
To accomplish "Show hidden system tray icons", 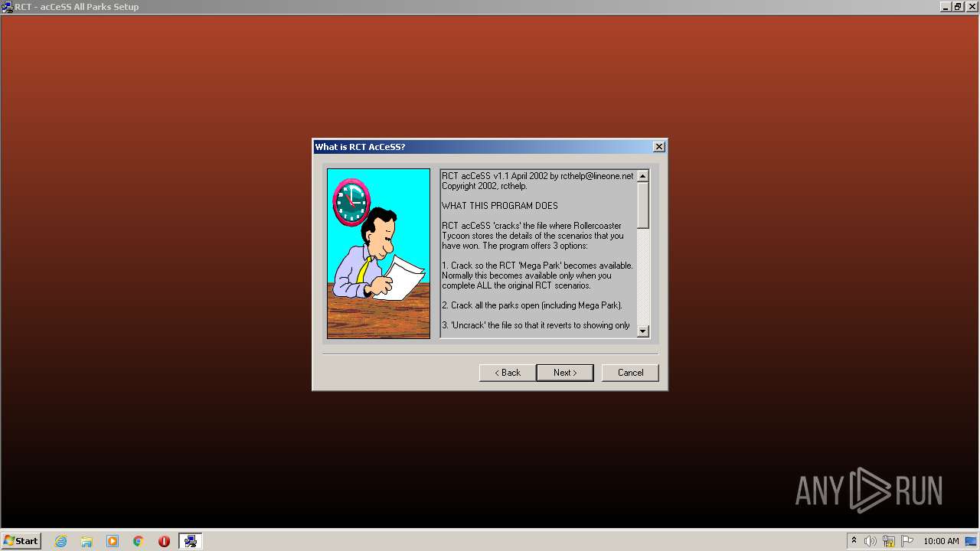I will point(854,541).
